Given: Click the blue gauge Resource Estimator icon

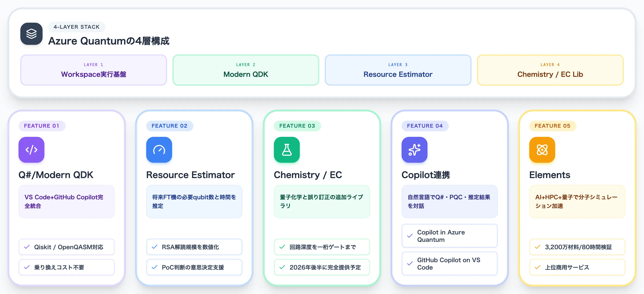Looking at the screenshot, I should click(159, 150).
